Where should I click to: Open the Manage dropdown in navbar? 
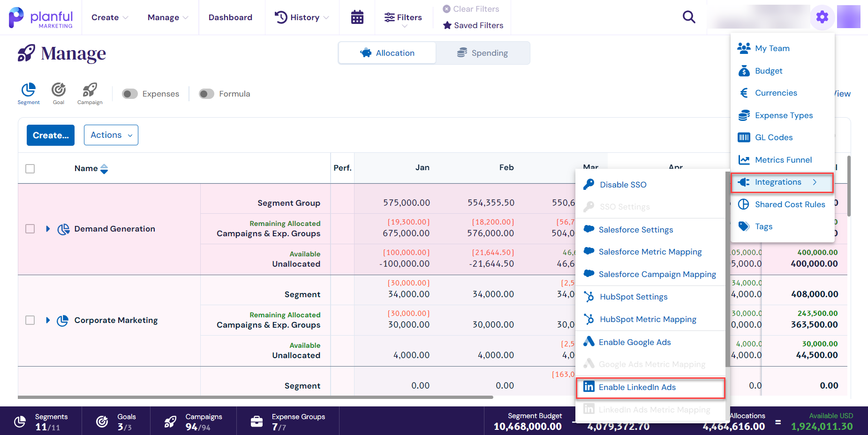tap(168, 17)
